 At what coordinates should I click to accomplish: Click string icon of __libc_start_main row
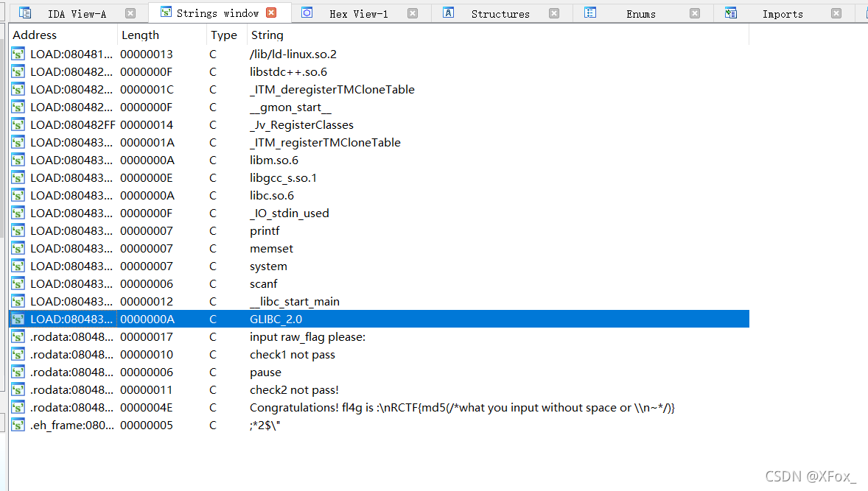click(x=18, y=302)
